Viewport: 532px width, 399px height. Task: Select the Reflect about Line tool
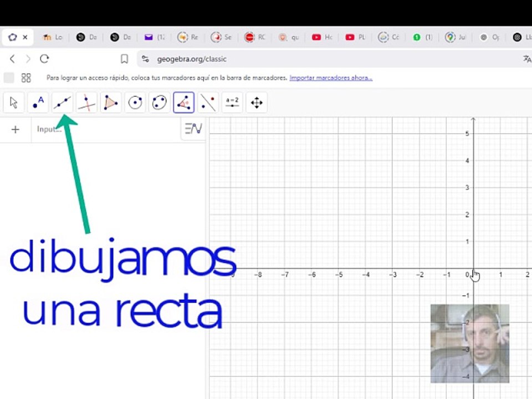(208, 103)
